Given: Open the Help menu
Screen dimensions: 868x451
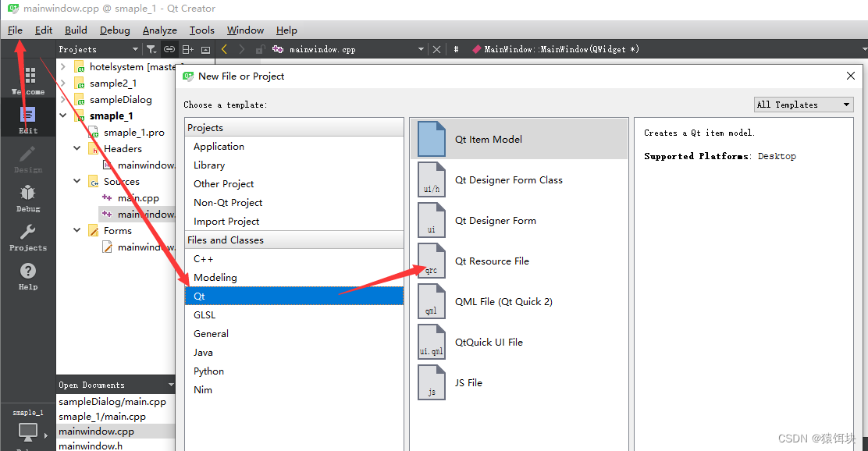Looking at the screenshot, I should (286, 30).
